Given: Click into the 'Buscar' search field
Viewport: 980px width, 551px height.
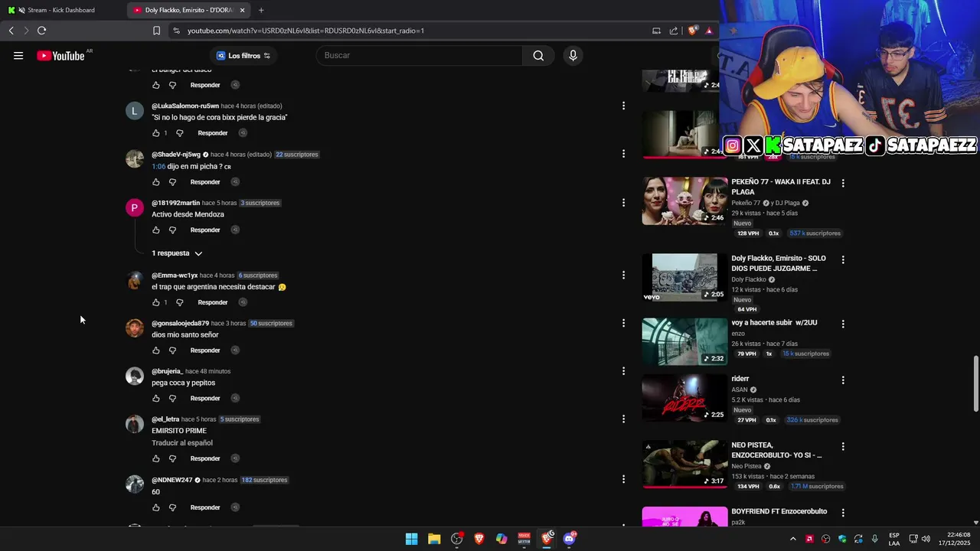Looking at the screenshot, I should click(x=420, y=55).
